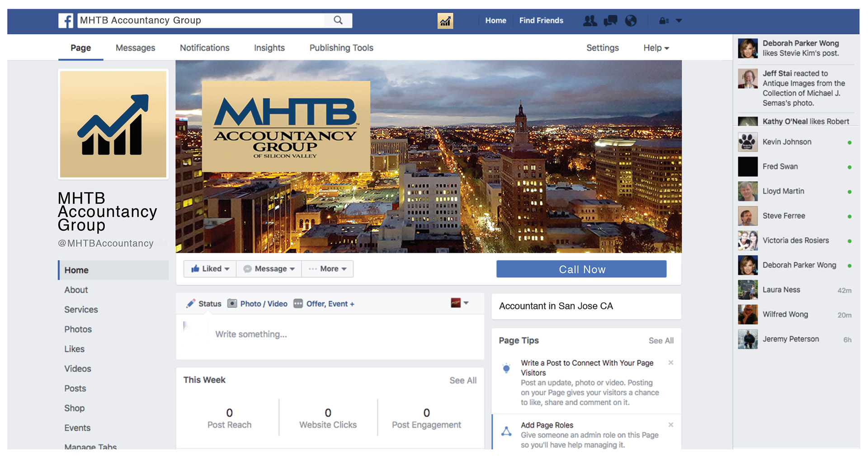Click Accountant in San Jose CA text
This screenshot has height=458, width=868.
(556, 306)
